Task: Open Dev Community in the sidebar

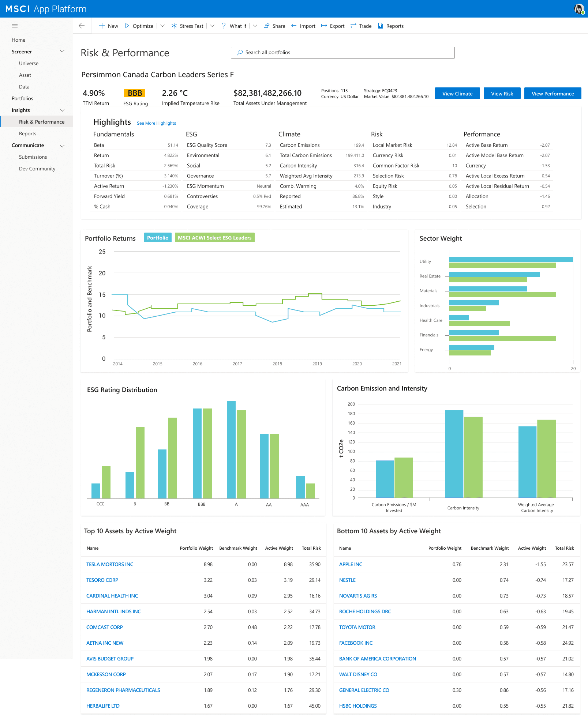Action: [37, 169]
